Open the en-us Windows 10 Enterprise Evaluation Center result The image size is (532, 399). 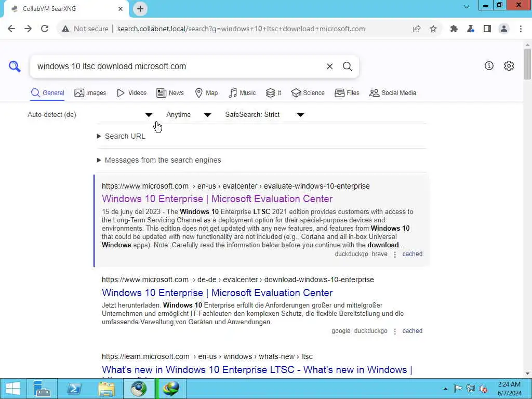click(217, 199)
